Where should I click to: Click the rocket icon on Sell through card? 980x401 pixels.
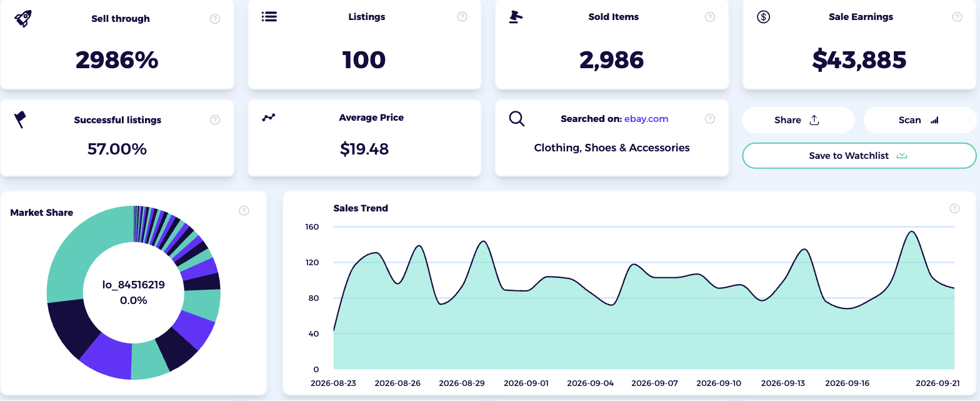(23, 18)
